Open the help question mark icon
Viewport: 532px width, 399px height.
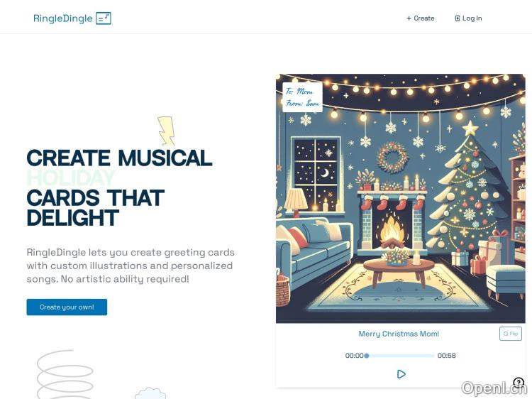pos(519,383)
